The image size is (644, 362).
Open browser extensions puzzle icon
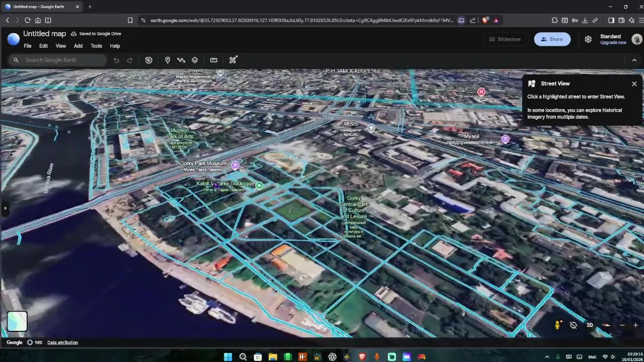554,20
